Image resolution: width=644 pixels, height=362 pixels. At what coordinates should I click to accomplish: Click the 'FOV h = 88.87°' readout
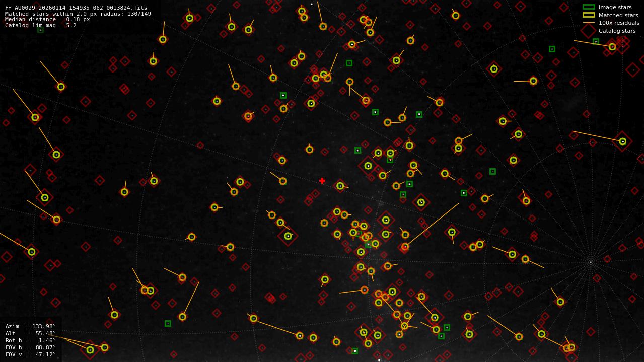30,347
